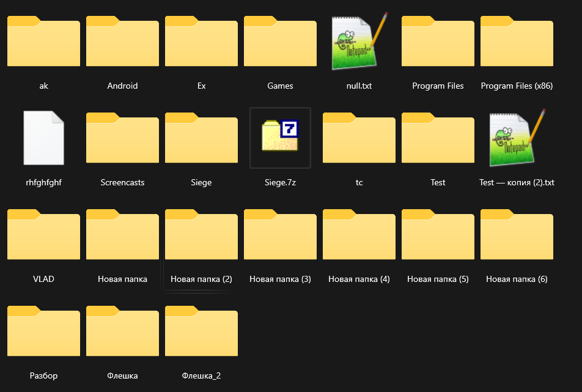Select the blank rhfghfghf file icon
The height and width of the screenshot is (392, 582).
(x=43, y=138)
